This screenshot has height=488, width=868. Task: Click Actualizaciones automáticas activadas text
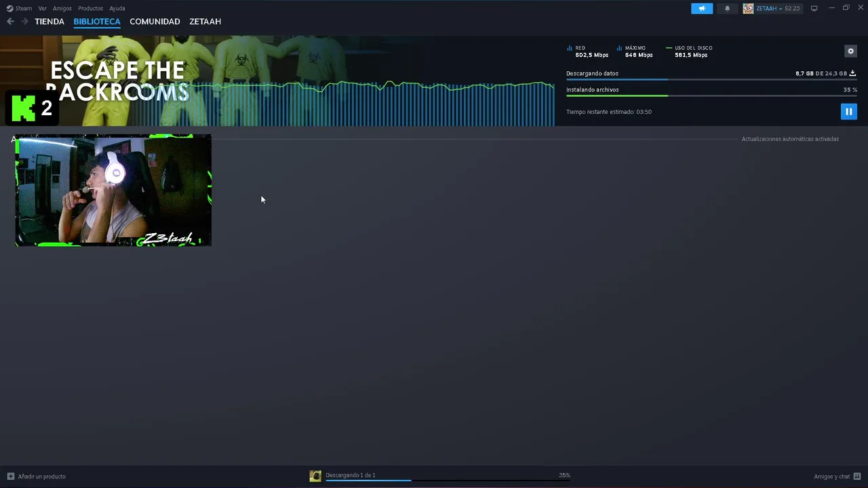(790, 139)
